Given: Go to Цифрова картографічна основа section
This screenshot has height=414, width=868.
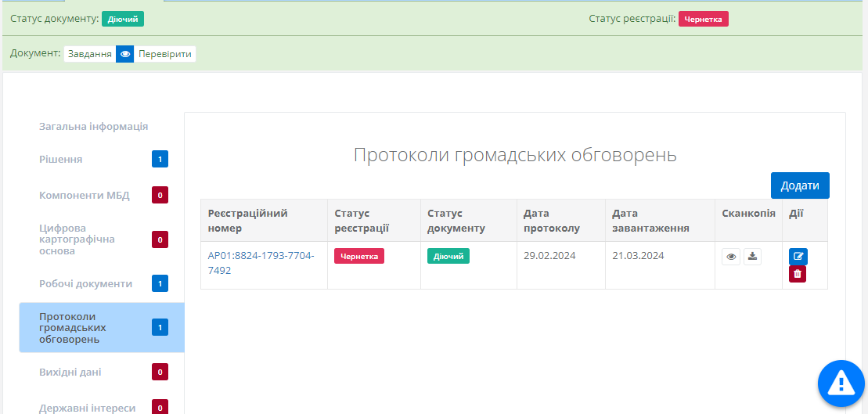Looking at the screenshot, I should 77,239.
